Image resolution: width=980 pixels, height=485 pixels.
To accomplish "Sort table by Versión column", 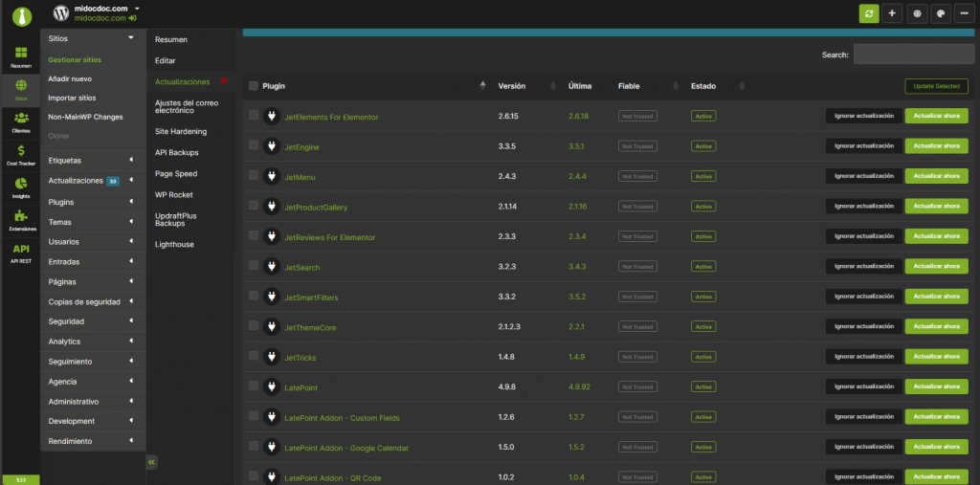I will click(x=526, y=86).
